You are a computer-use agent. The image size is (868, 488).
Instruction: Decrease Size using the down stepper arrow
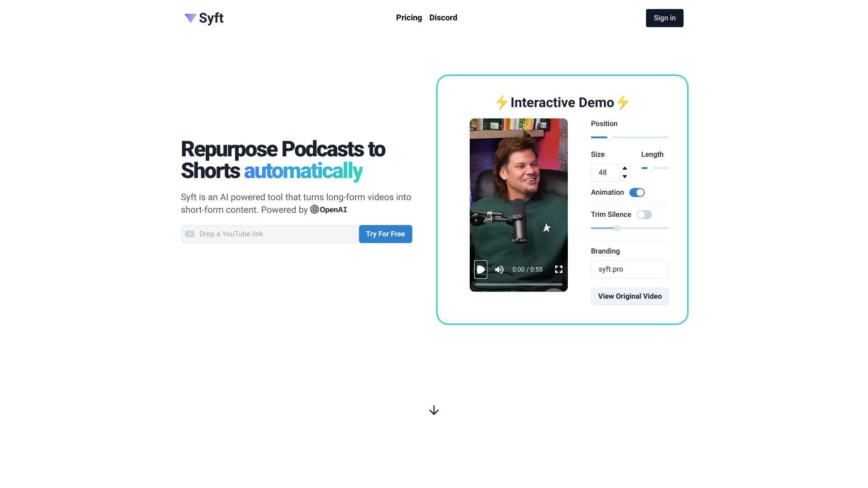coord(624,177)
